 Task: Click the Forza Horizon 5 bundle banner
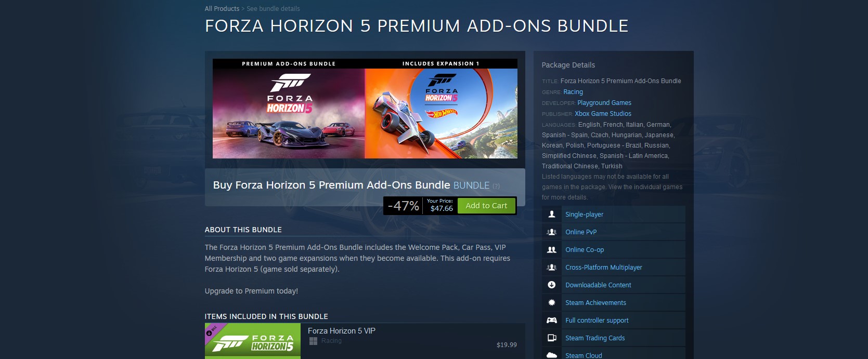click(365, 109)
